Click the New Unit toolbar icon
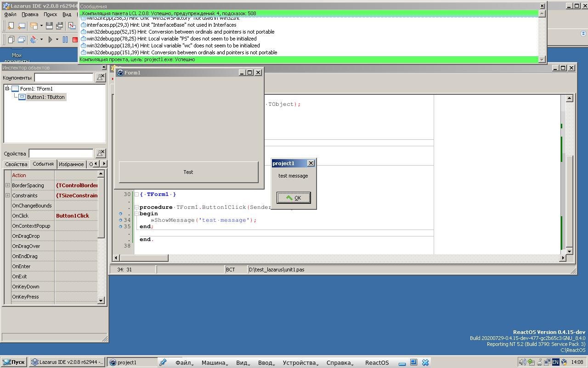588x368 pixels. pyautogui.click(x=11, y=26)
